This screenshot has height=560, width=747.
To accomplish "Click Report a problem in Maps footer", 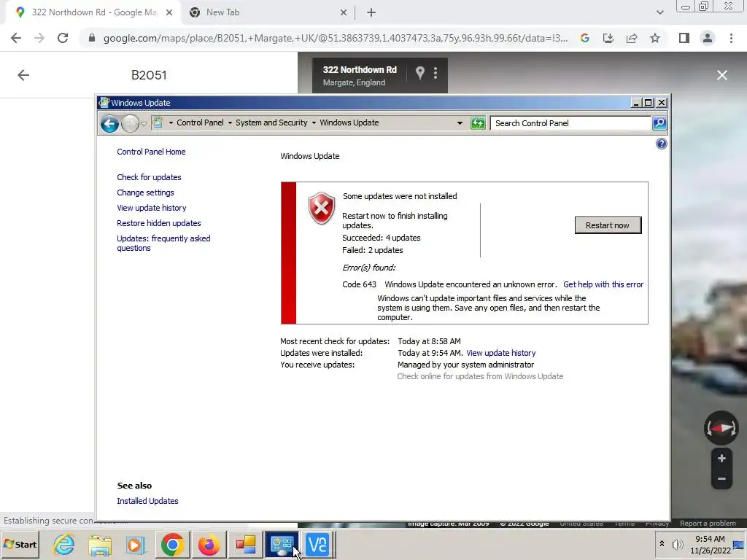I will click(x=708, y=524).
